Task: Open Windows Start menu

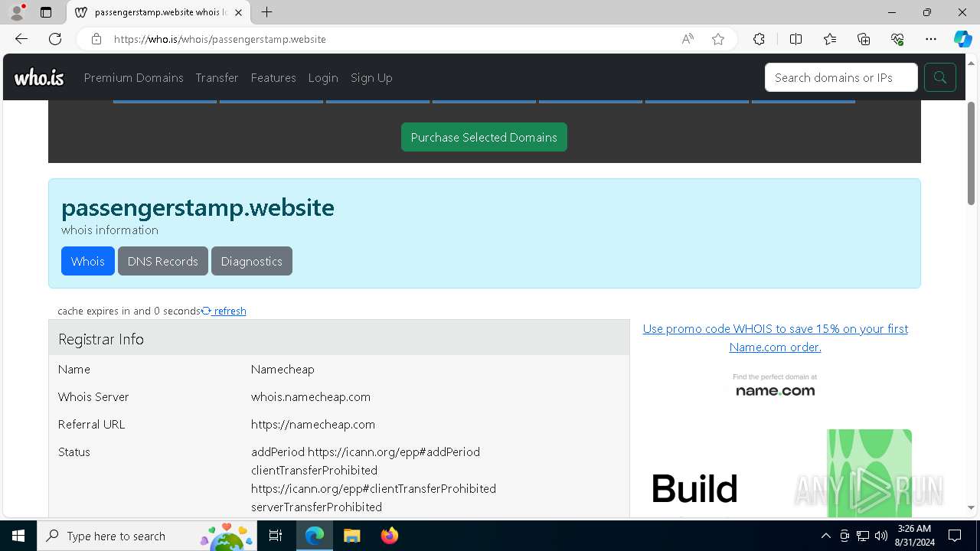Action: coord(18,536)
